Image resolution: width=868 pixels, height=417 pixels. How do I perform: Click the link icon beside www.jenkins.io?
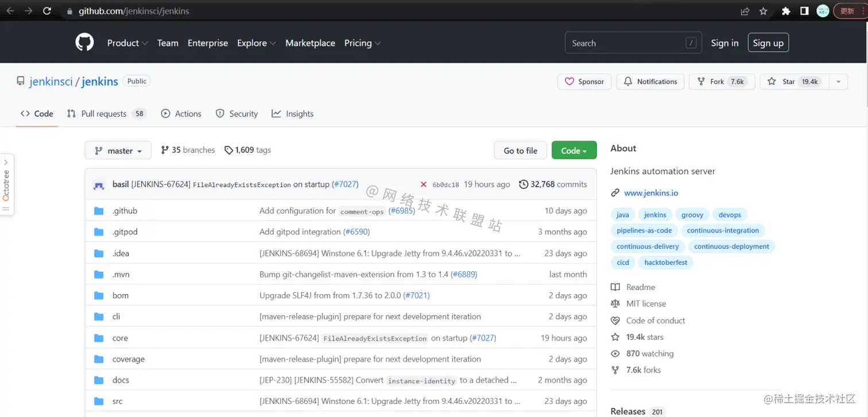(x=615, y=193)
